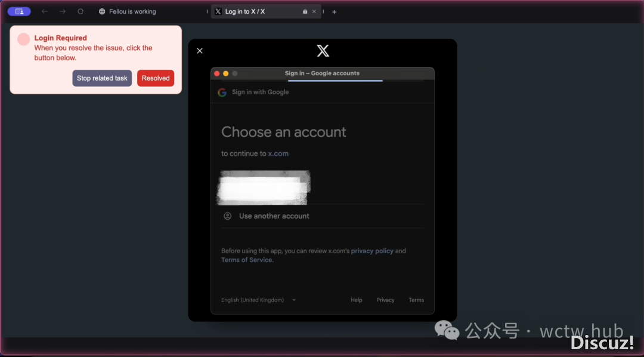The width and height of the screenshot is (644, 357).
Task: Select the 'Log in to X / X' tab
Action: (266, 11)
